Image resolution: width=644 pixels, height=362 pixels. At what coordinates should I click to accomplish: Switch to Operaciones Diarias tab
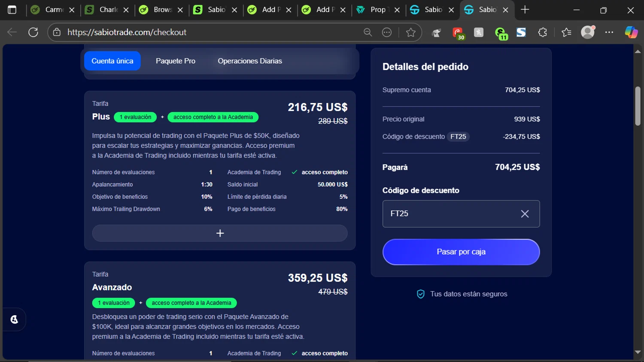click(250, 61)
